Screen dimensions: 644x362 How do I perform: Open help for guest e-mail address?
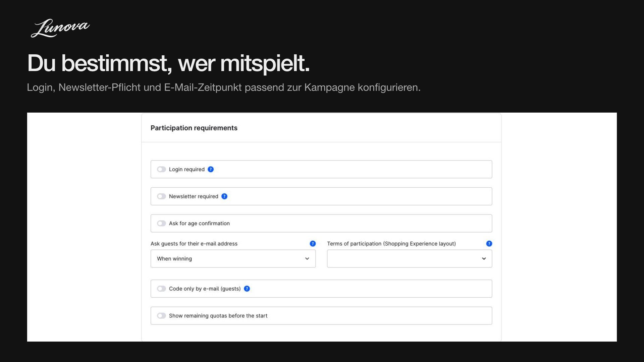point(313,244)
